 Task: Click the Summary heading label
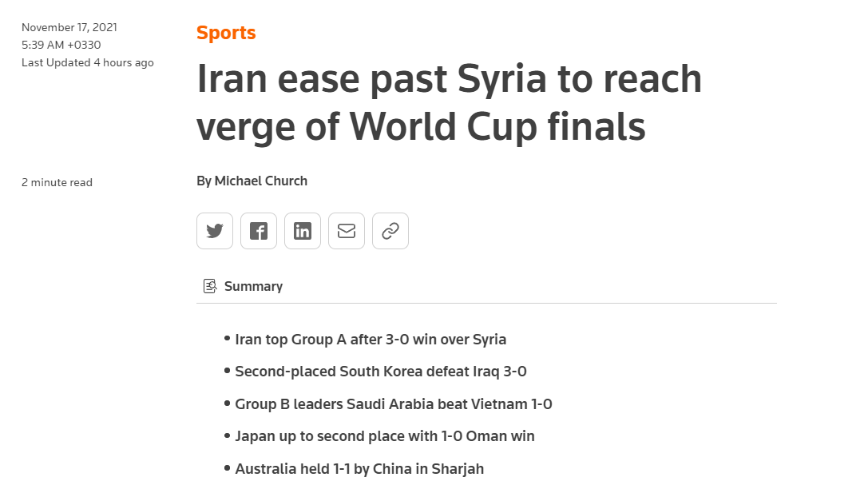pyautogui.click(x=253, y=286)
